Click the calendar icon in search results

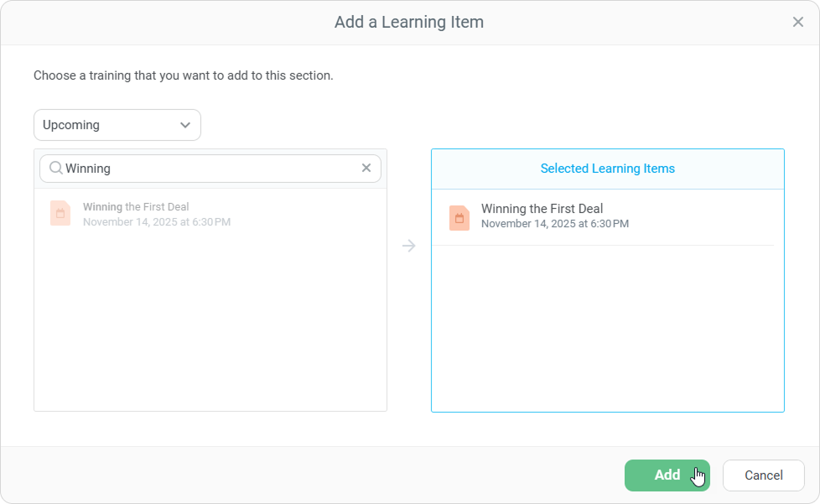[60, 214]
